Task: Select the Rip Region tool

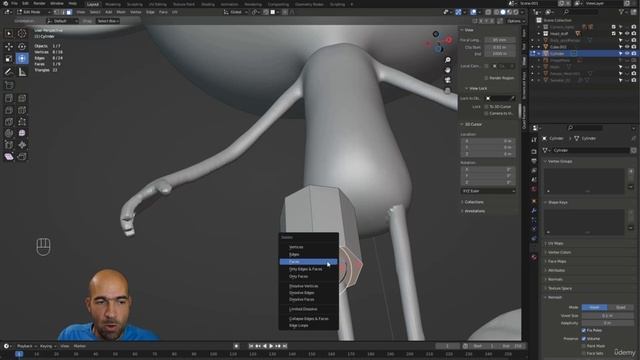Action: point(22,157)
